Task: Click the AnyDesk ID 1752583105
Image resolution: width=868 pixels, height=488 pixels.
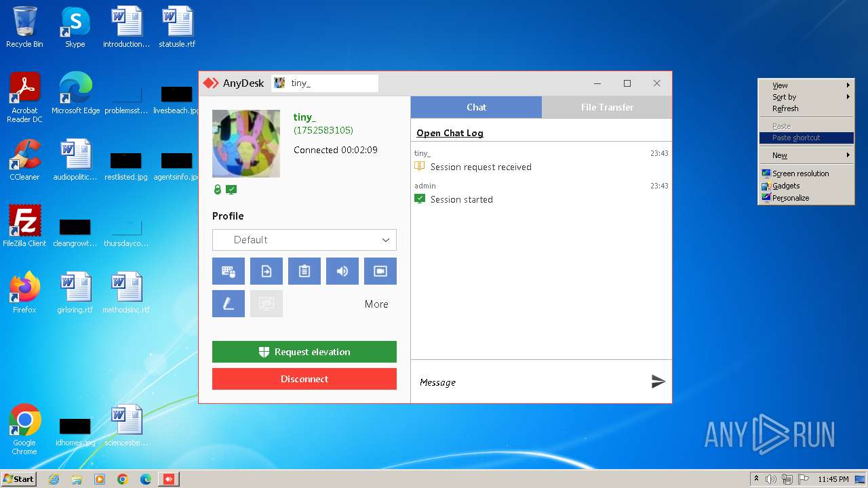Action: point(323,130)
